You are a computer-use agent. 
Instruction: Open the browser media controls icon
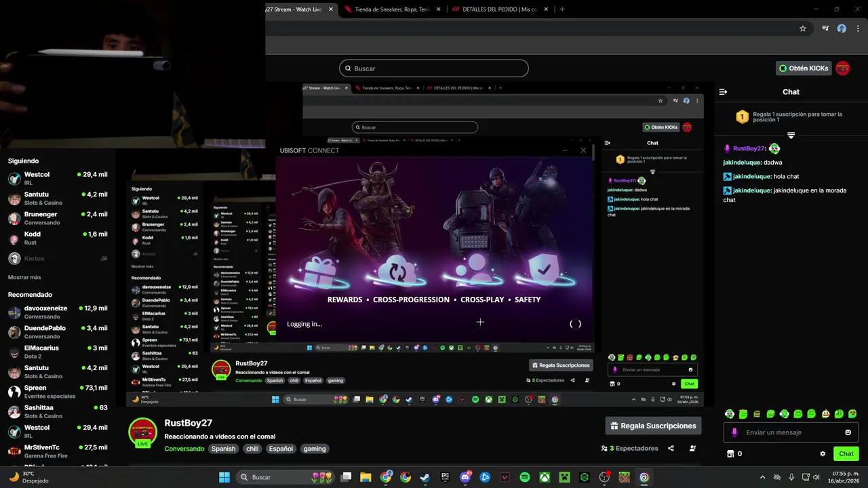click(x=825, y=28)
